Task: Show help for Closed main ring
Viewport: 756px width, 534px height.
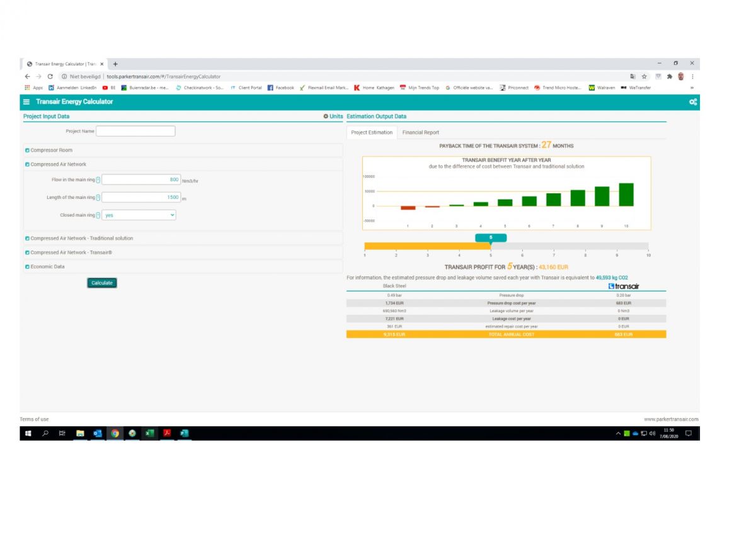Action: coord(98,215)
